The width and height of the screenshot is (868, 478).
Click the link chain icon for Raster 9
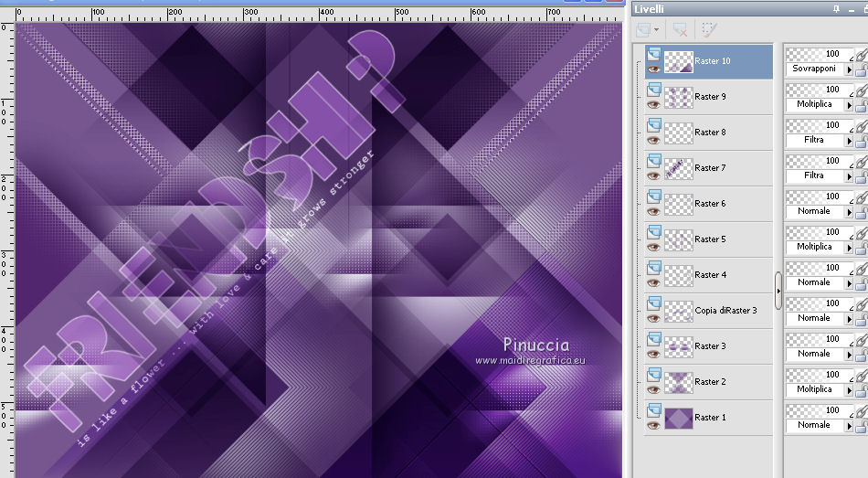[862, 90]
